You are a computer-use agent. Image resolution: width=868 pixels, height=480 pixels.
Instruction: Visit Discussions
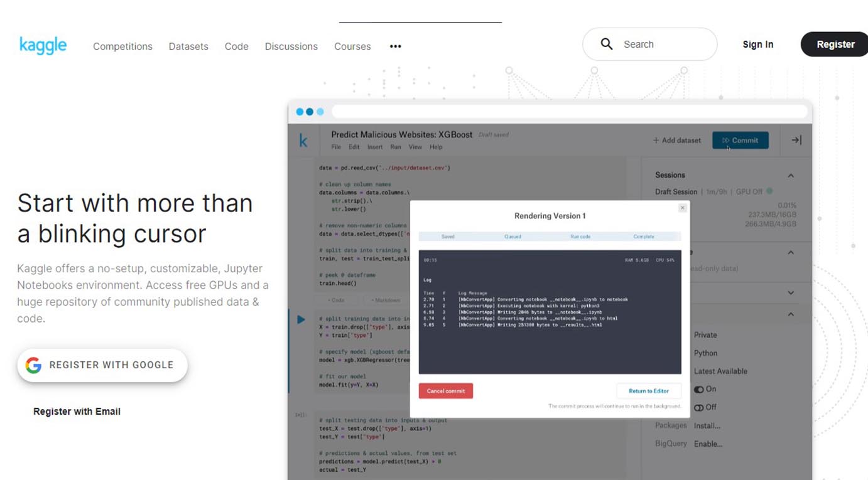click(291, 46)
